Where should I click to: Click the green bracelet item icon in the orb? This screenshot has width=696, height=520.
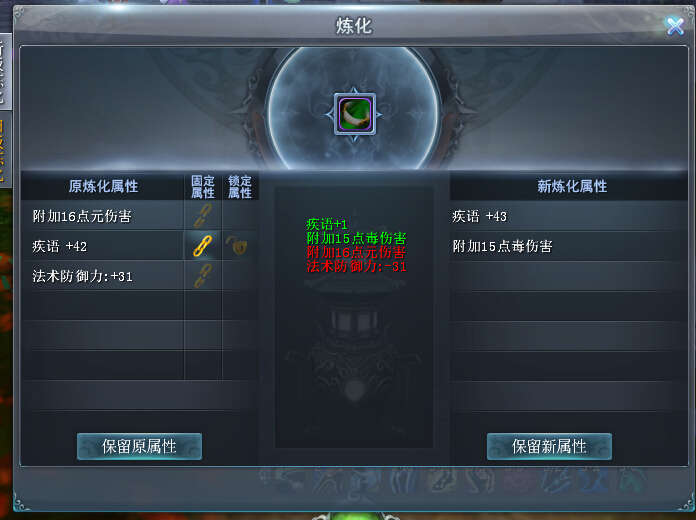pyautogui.click(x=355, y=114)
